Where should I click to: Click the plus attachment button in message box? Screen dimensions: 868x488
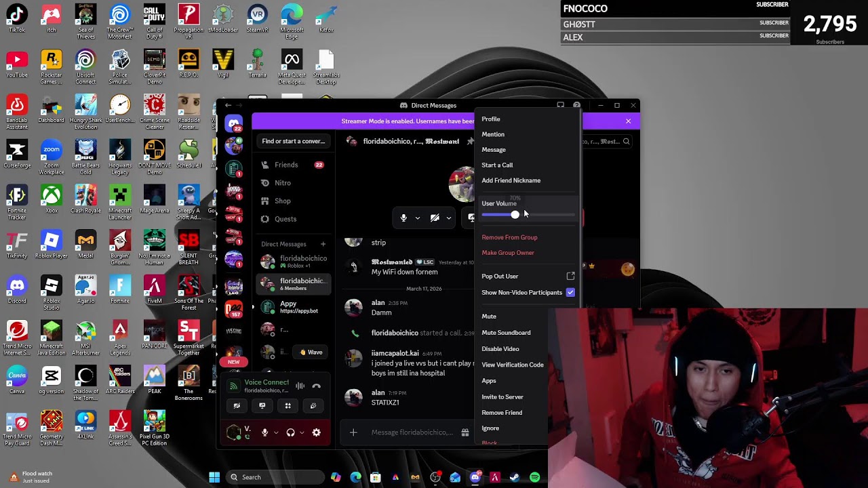[x=353, y=432]
